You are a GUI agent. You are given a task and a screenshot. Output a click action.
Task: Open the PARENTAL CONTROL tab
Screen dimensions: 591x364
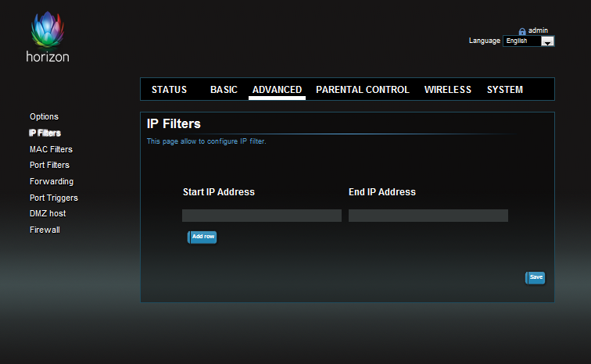pos(363,90)
